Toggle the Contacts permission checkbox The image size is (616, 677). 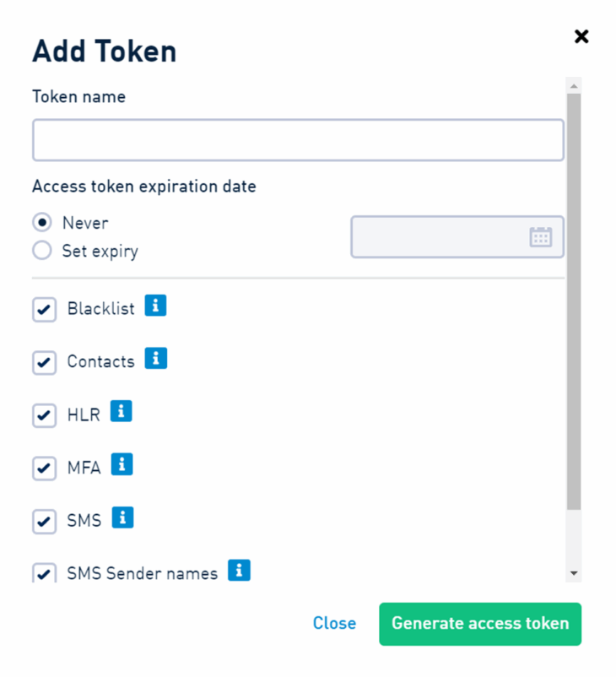[x=45, y=363]
